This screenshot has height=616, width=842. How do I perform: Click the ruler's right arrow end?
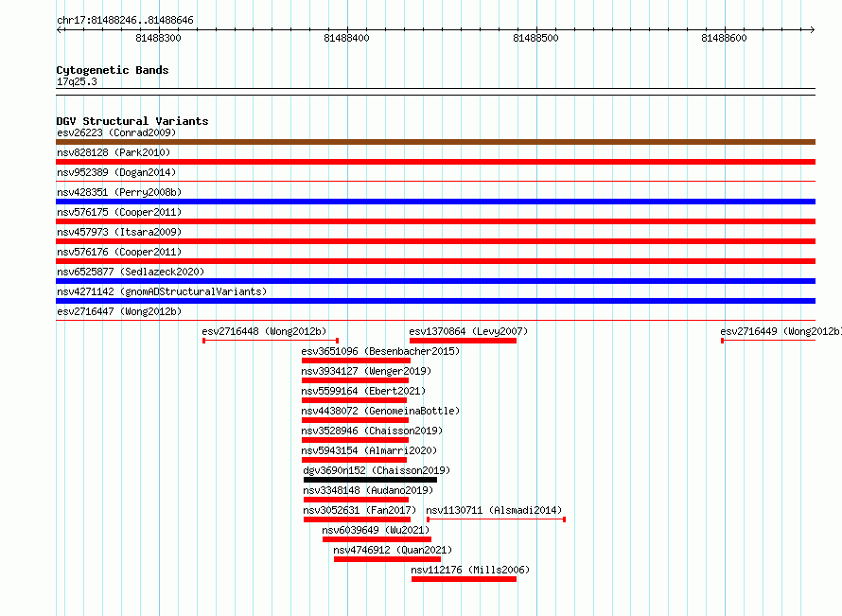813,30
